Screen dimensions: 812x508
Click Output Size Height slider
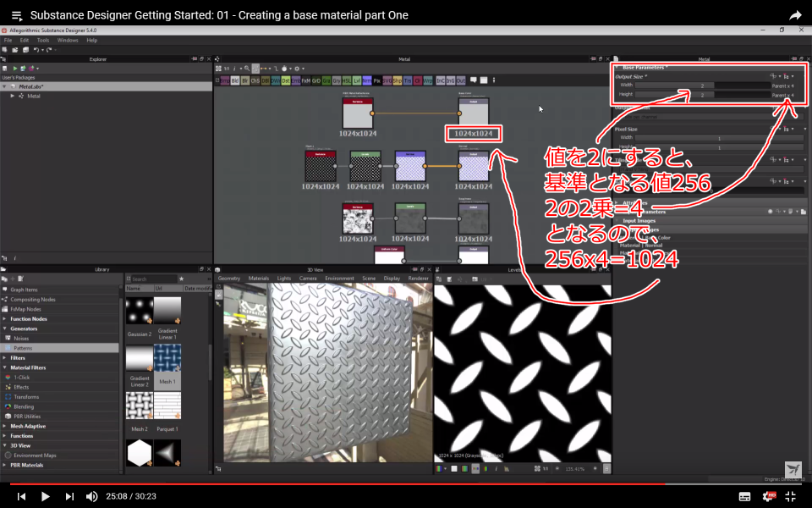[702, 95]
